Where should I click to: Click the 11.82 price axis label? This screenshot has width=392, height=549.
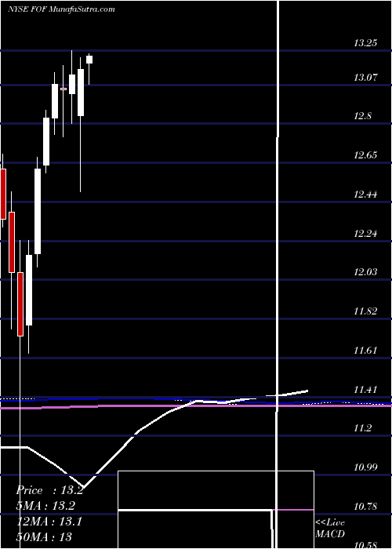(365, 311)
